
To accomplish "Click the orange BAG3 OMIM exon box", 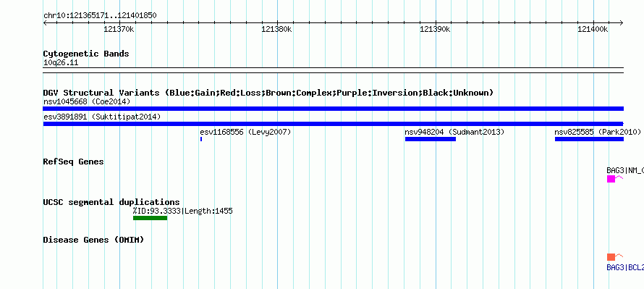I will click(x=611, y=257).
